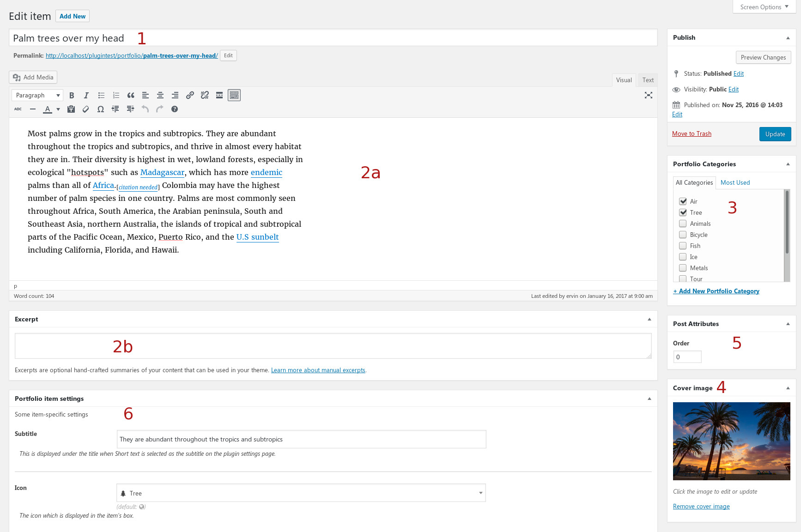Expand the Screen Options panel
801x532 pixels.
click(x=764, y=7)
